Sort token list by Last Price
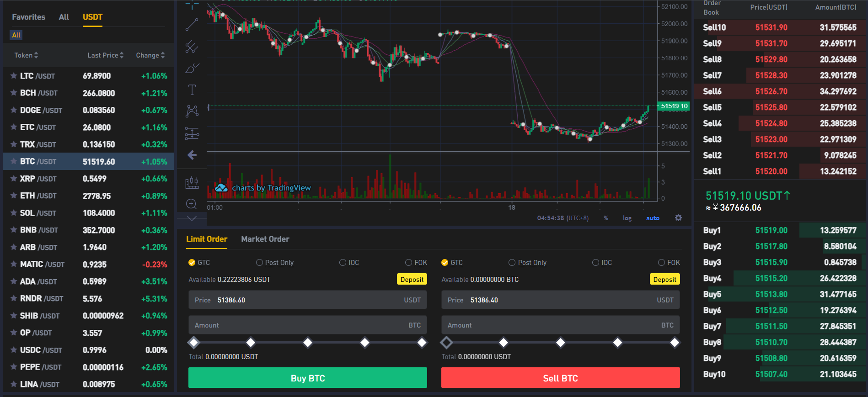 (106, 55)
